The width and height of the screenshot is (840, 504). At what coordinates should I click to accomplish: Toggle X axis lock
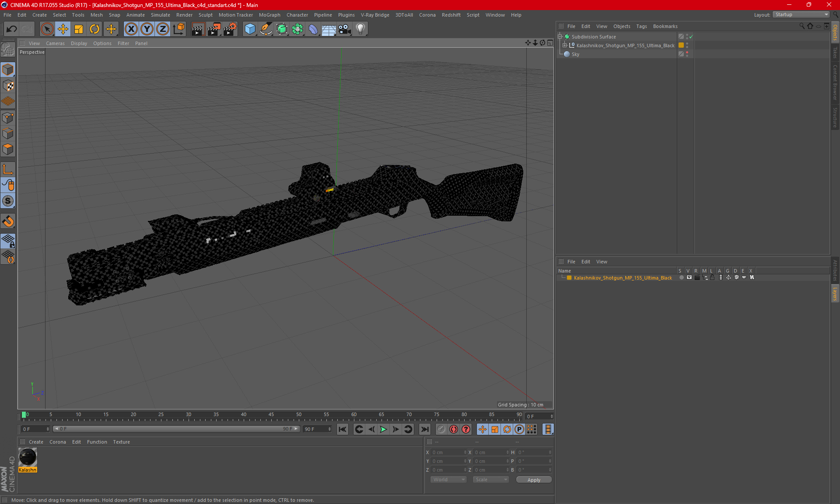(x=131, y=29)
